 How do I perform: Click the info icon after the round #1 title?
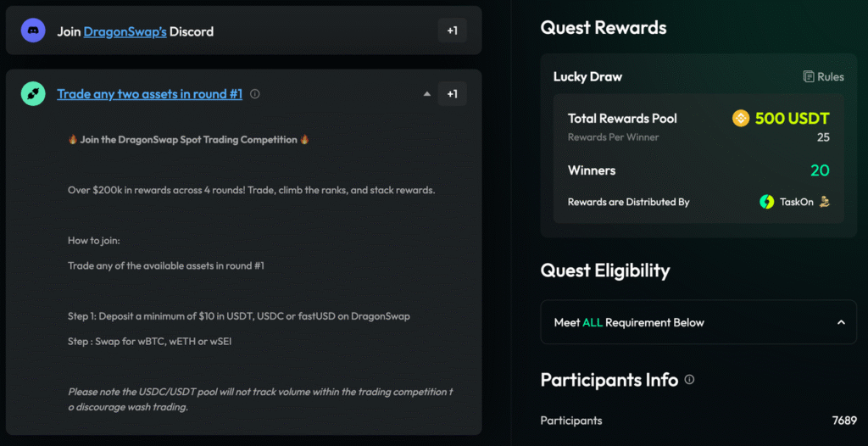coord(255,94)
